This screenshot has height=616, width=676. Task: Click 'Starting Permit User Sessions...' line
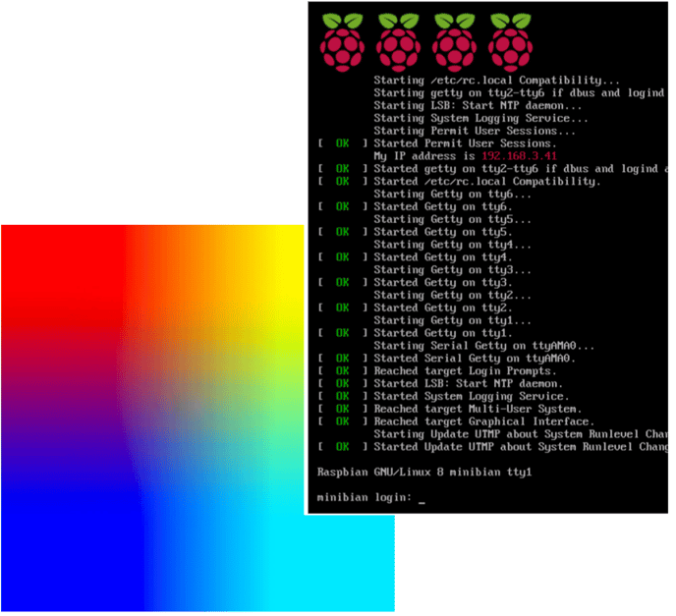475,131
